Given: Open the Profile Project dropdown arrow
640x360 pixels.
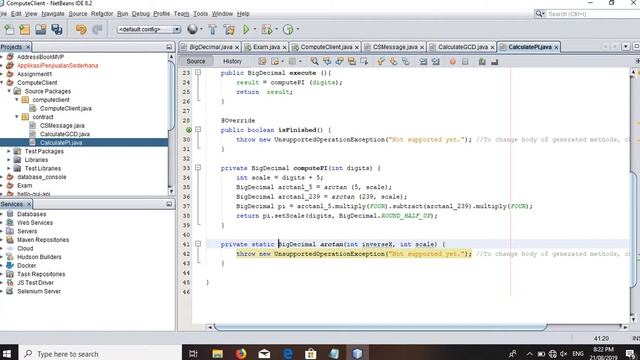Looking at the screenshot, I should (x=298, y=29).
